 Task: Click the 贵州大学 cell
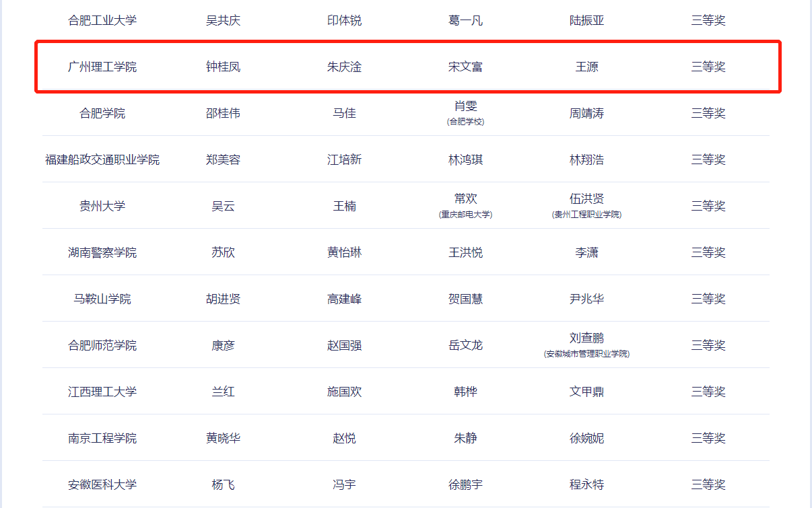coord(102,206)
